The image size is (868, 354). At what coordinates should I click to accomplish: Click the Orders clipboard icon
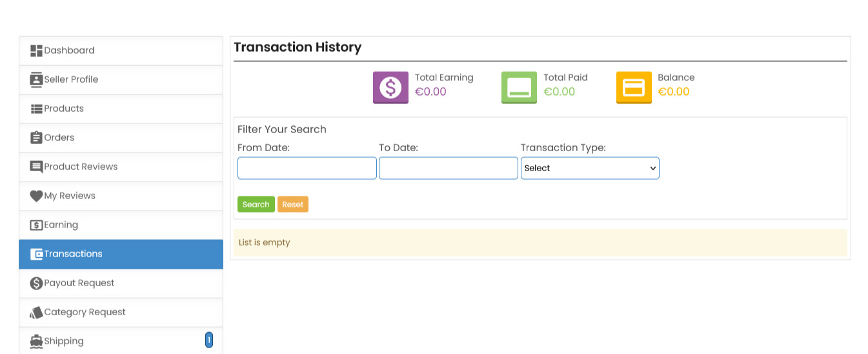pos(36,138)
